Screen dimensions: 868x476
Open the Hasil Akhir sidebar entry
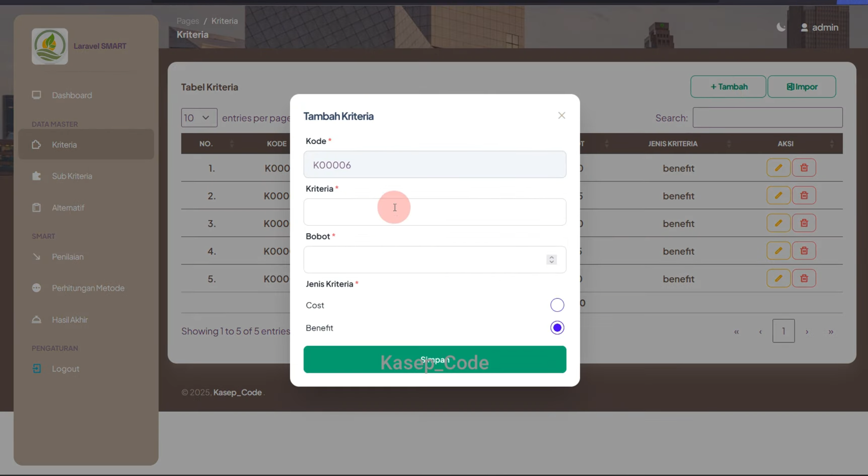click(x=70, y=320)
